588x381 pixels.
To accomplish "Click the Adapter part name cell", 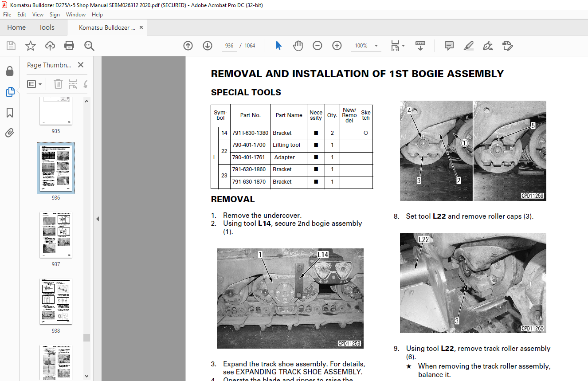I will (x=288, y=157).
